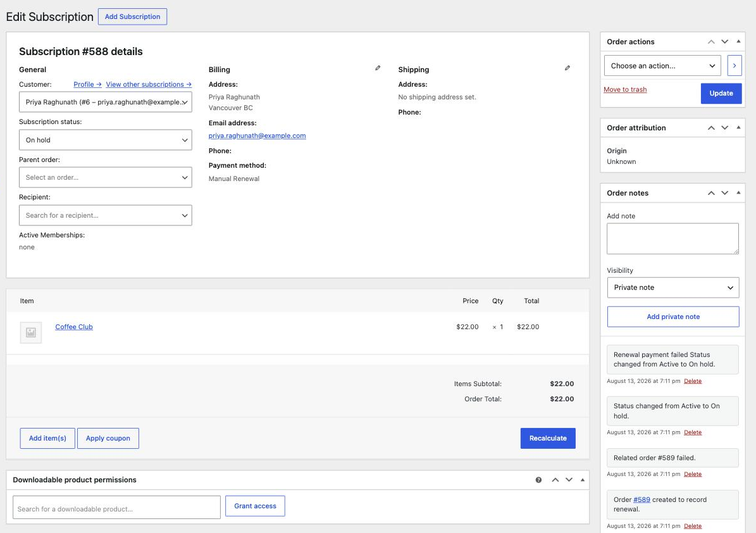Open order #589 link in note
The image size is (756, 533).
pyautogui.click(x=641, y=499)
